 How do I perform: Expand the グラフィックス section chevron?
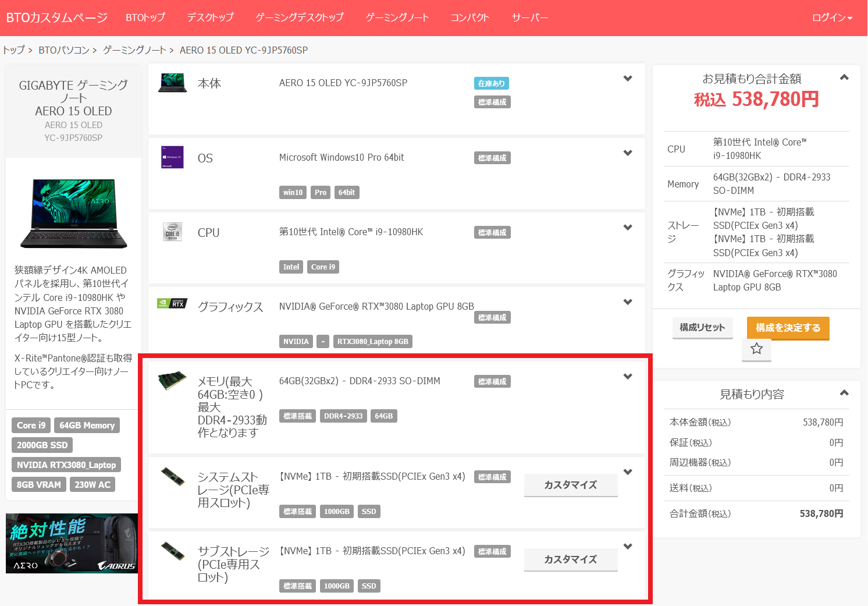click(x=628, y=302)
